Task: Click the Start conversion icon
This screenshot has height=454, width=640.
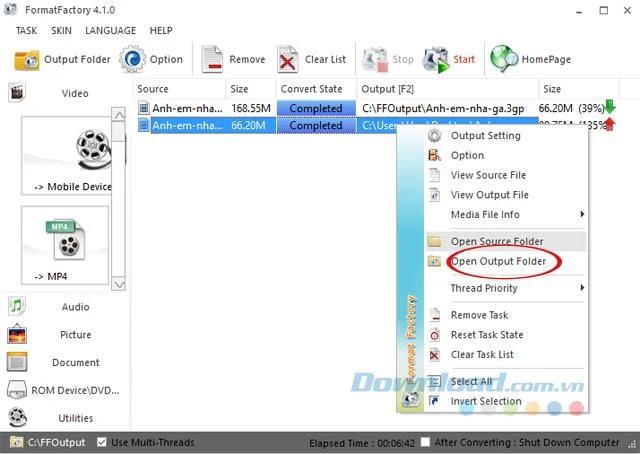Action: click(x=436, y=60)
